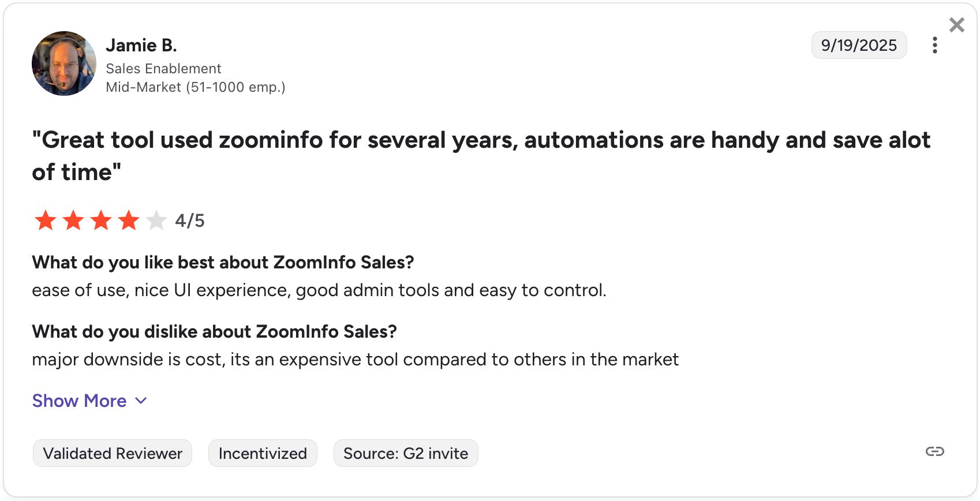Image resolution: width=980 pixels, height=501 pixels.
Task: Expand review with Show More
Action: point(79,401)
